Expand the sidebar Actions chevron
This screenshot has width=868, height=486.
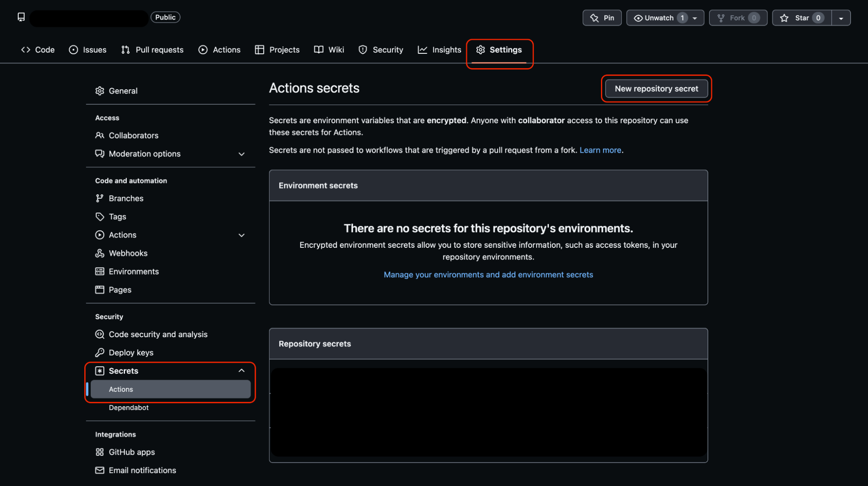(x=242, y=235)
